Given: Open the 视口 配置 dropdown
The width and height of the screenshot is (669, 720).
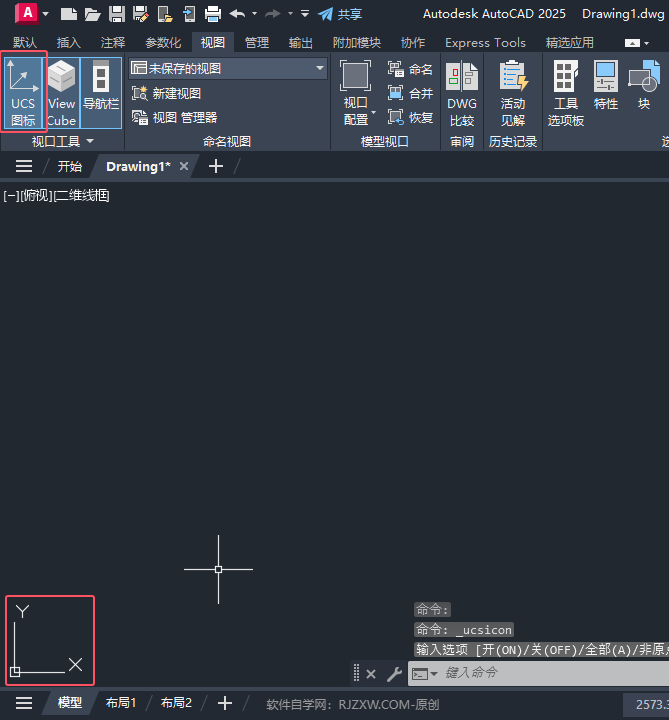Looking at the screenshot, I should pos(358,93).
